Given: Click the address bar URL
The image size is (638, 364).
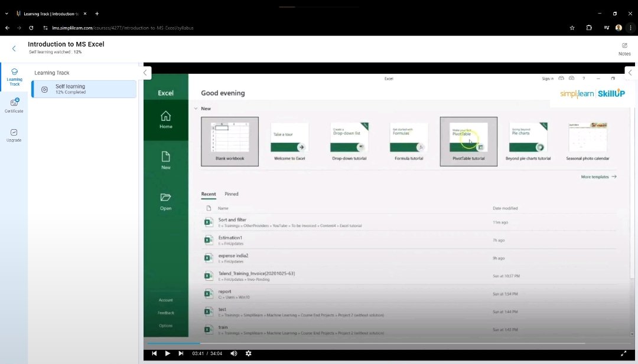Looking at the screenshot, I should pyautogui.click(x=123, y=28).
